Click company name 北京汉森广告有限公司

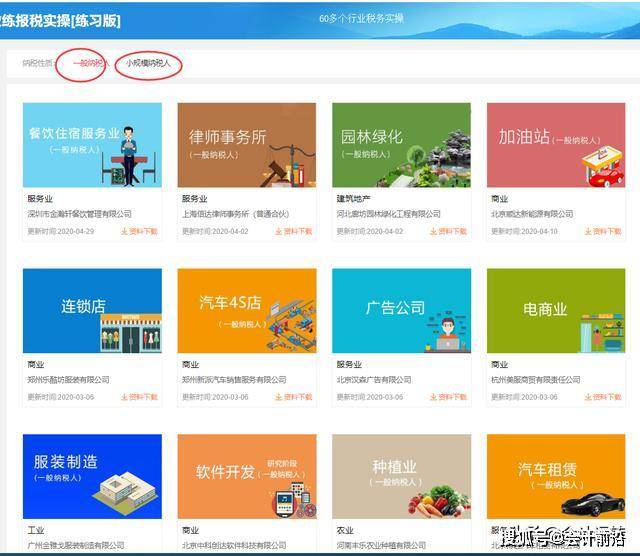(374, 380)
